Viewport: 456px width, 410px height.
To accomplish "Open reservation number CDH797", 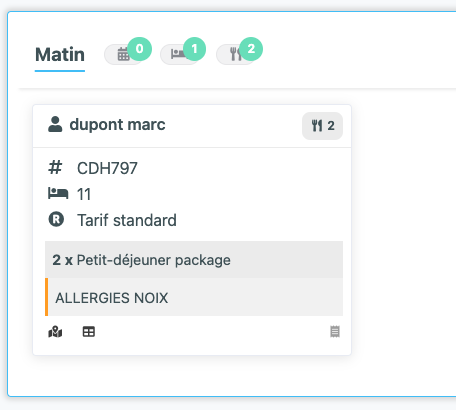I will (107, 168).
